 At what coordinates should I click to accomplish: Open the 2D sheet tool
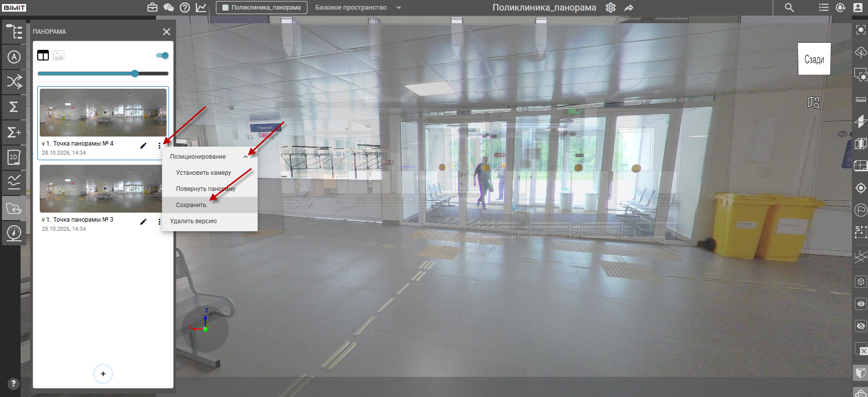coord(14,157)
